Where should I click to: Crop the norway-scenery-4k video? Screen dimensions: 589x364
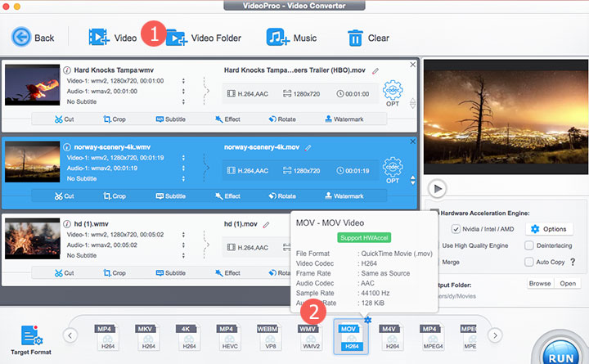point(115,196)
